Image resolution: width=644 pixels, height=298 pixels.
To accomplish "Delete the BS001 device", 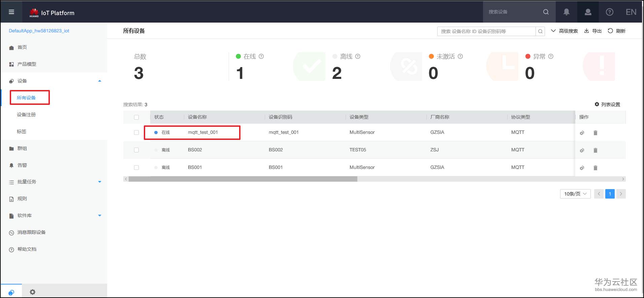I will (x=595, y=168).
